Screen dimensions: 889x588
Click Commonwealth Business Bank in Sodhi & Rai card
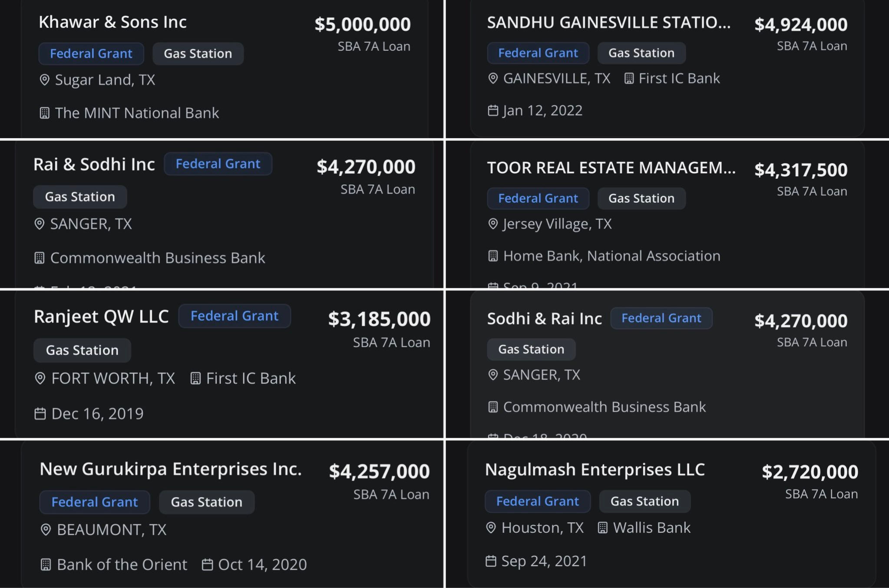pyautogui.click(x=604, y=407)
